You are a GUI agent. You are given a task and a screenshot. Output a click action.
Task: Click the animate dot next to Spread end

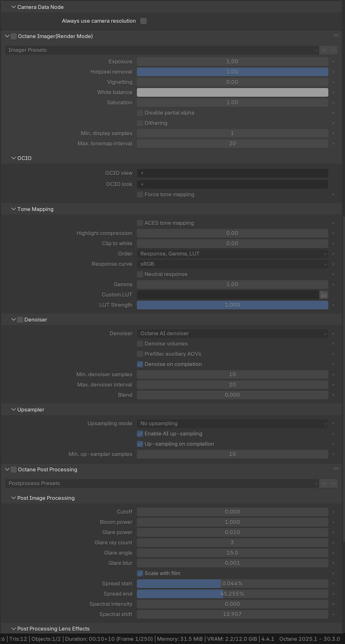[x=333, y=594]
